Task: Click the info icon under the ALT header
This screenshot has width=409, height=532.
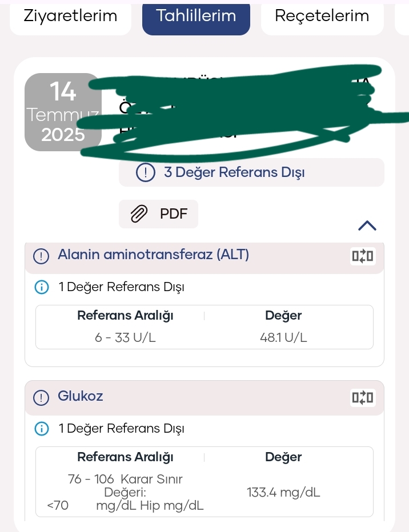Action: click(42, 287)
